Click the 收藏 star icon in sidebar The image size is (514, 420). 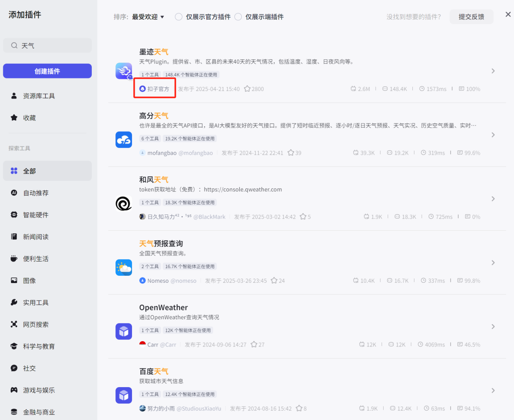pyautogui.click(x=15, y=118)
